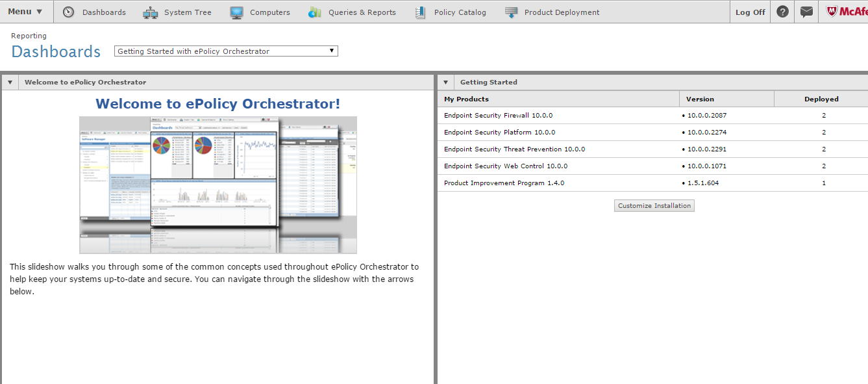
Task: Click the Policy Catalog notebook icon
Action: point(421,12)
